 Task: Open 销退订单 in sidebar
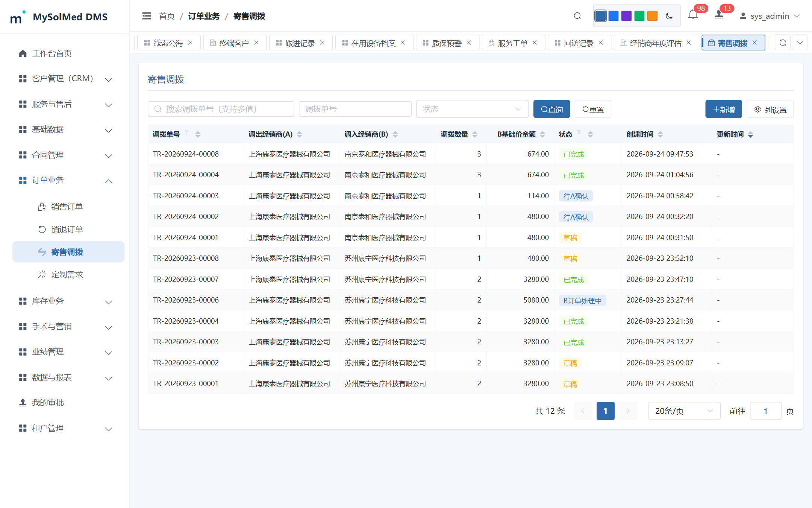point(68,229)
